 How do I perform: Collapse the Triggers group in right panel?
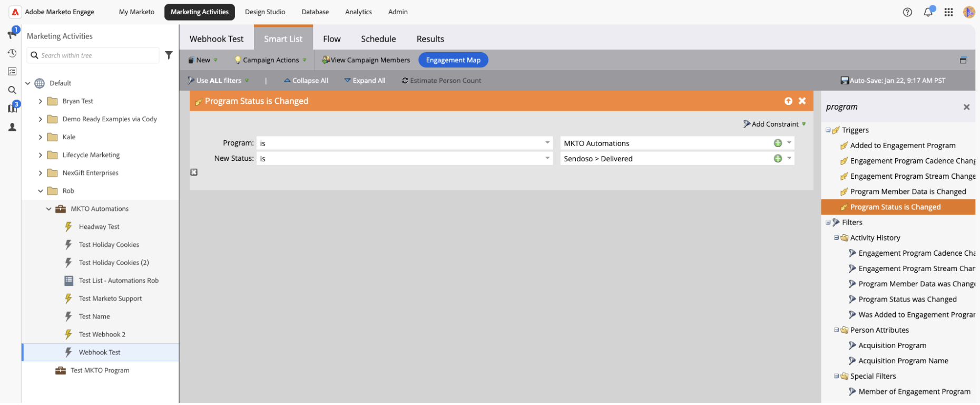(x=828, y=130)
